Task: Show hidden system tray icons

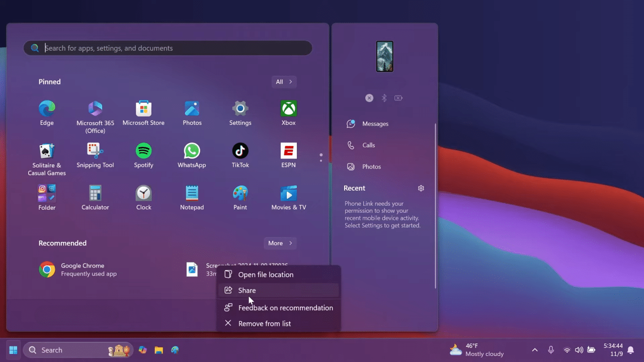Action: (535, 350)
